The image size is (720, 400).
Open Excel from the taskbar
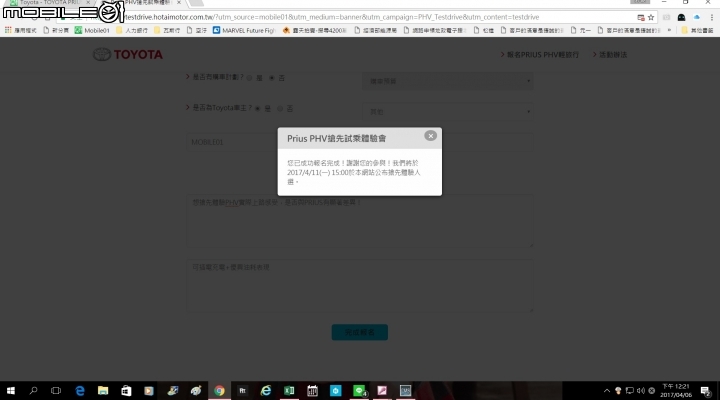pos(289,391)
